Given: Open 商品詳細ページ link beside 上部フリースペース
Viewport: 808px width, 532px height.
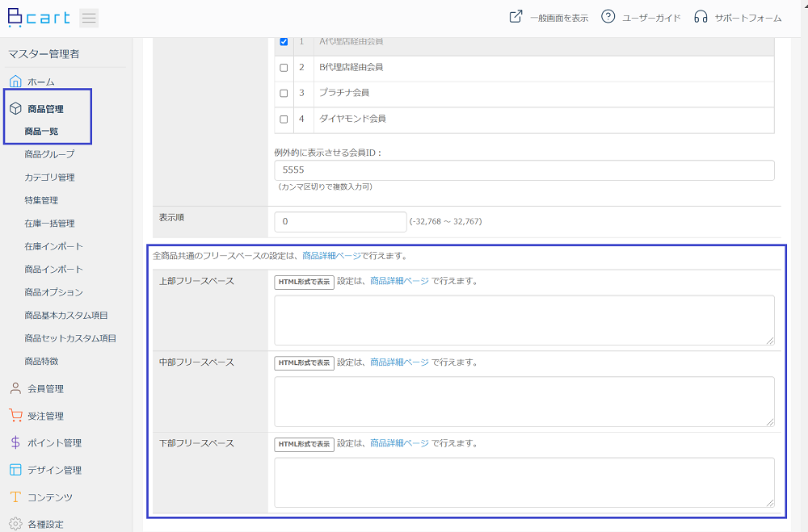Looking at the screenshot, I should 399,281.
